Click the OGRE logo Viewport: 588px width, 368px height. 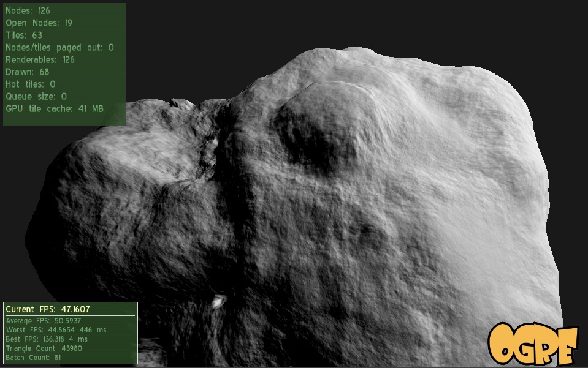pyautogui.click(x=532, y=344)
